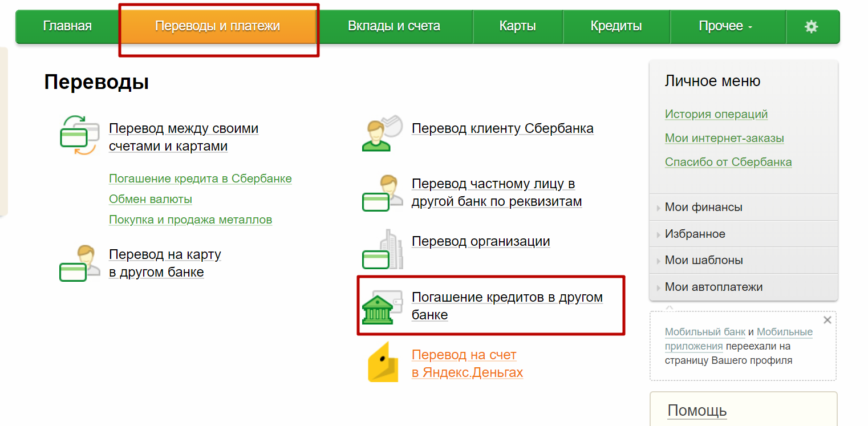Image resolution: width=868 pixels, height=426 pixels.
Task: Select Погашение кредита в Сбербанке link
Action: pyautogui.click(x=200, y=178)
